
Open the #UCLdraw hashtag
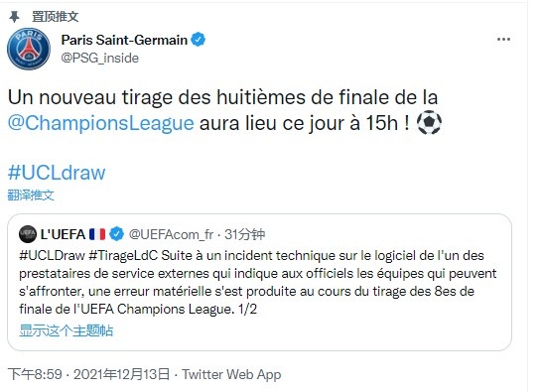point(57,173)
